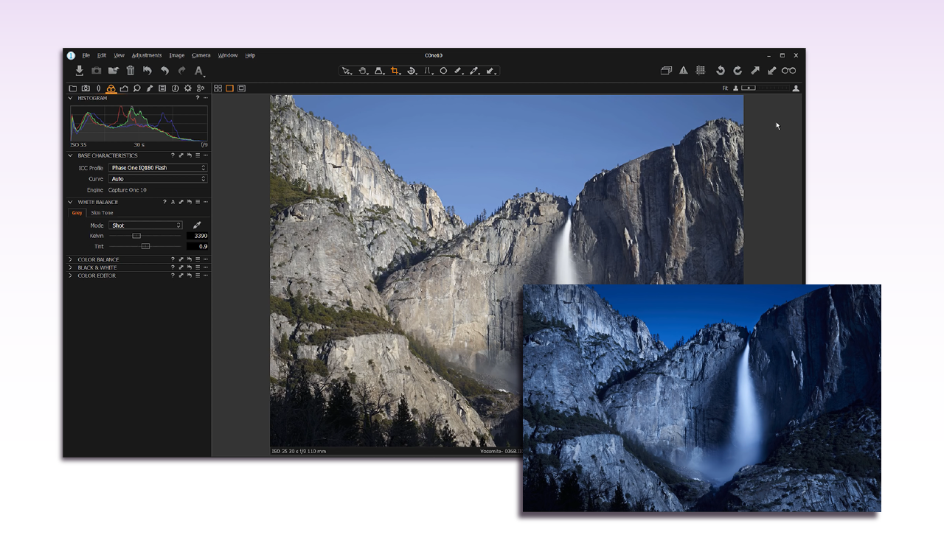
Task: Click the Undo arrow icon
Action: tap(164, 71)
